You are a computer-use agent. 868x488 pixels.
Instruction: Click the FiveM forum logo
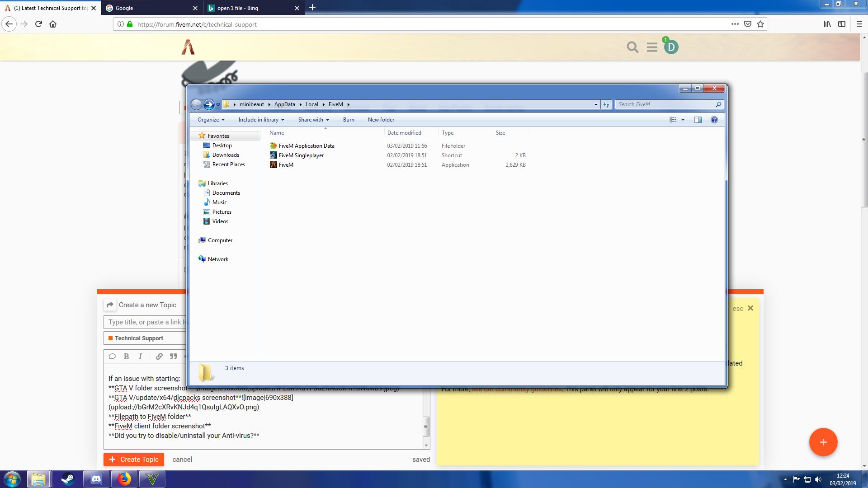pos(188,47)
